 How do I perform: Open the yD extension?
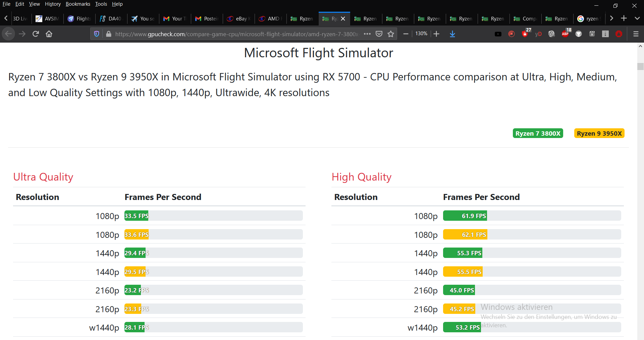(x=538, y=34)
